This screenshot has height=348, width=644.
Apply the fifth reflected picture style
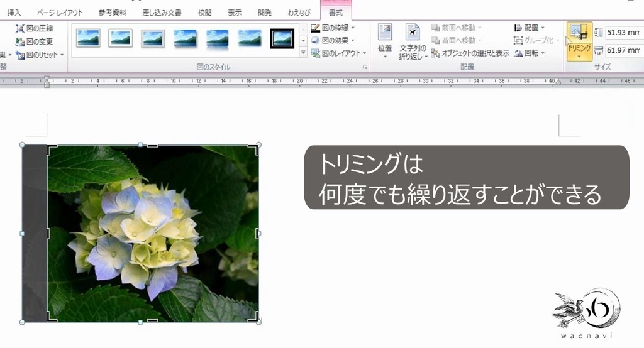click(218, 38)
